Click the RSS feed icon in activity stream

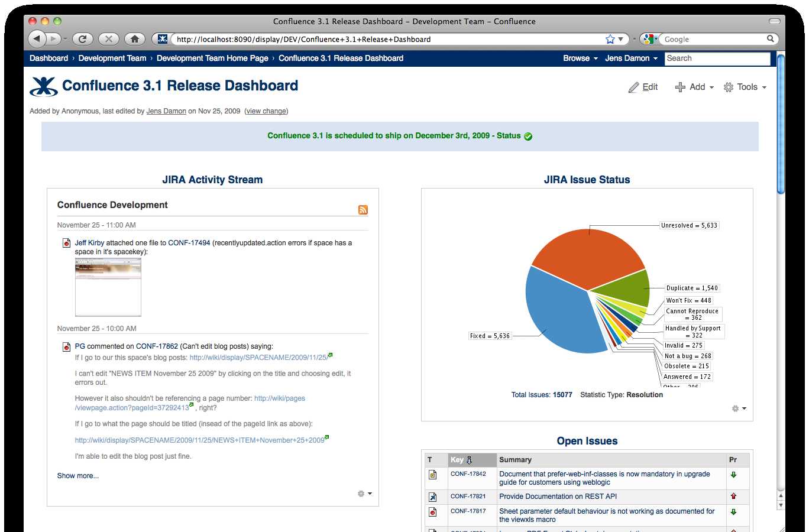(363, 210)
